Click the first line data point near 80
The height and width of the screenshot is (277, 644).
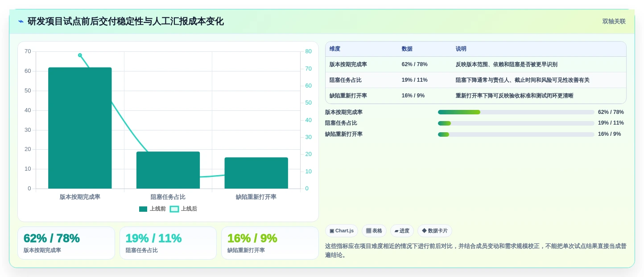pyautogui.click(x=80, y=55)
